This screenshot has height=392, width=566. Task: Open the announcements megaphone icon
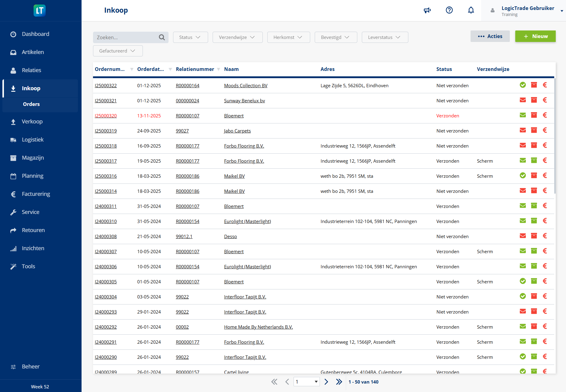(x=427, y=10)
